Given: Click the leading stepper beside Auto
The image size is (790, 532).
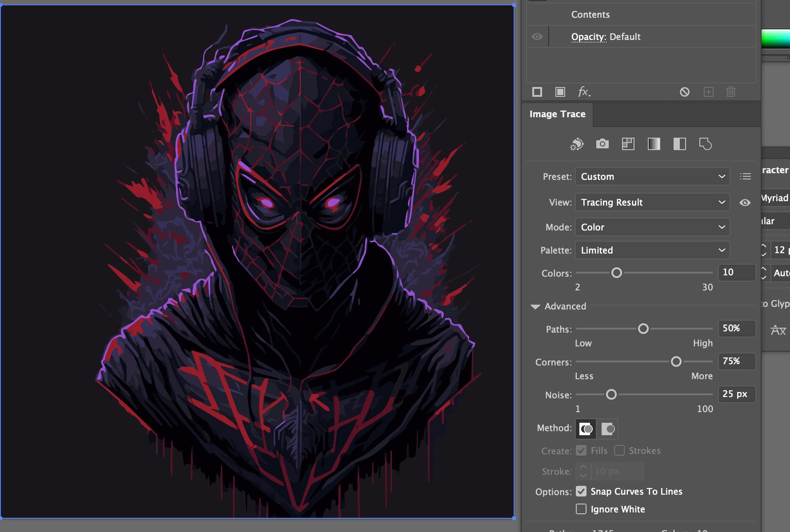Looking at the screenshot, I should (x=764, y=273).
